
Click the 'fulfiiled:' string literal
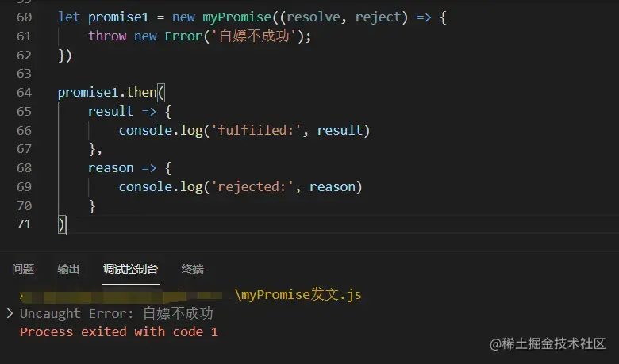click(256, 131)
